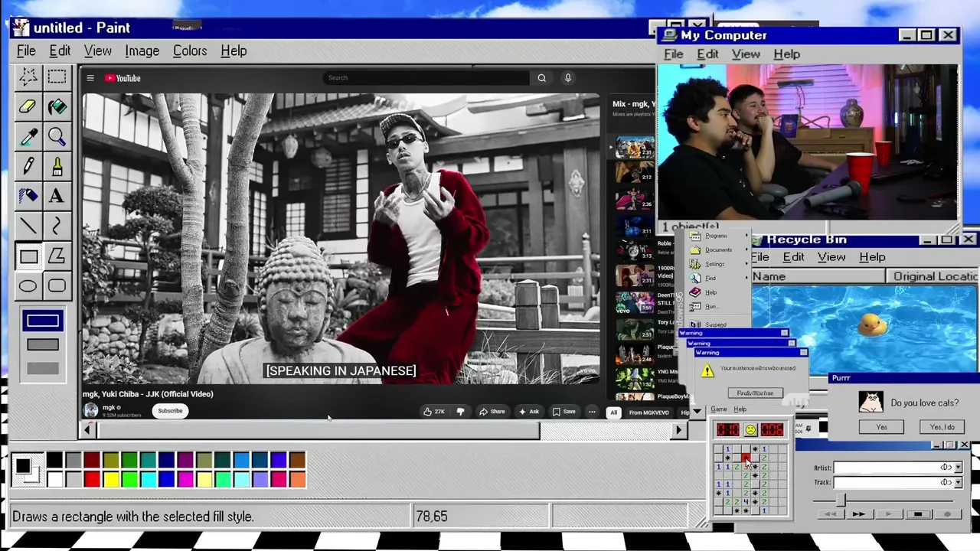
Task: Open the Paint File menu
Action: click(26, 51)
